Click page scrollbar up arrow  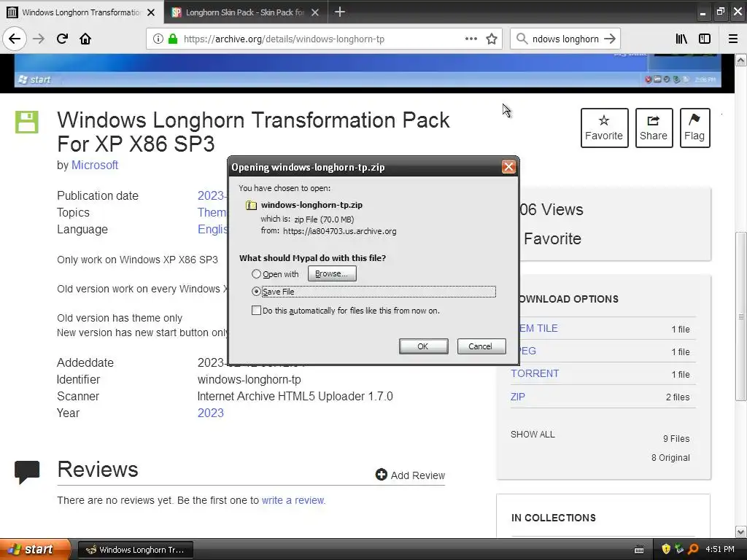click(741, 60)
